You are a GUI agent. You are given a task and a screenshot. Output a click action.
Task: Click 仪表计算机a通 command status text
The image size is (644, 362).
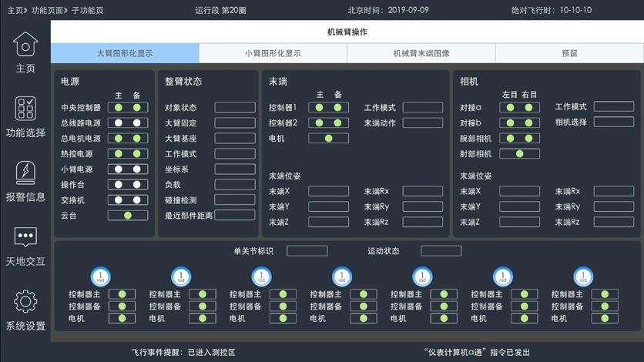click(477, 352)
